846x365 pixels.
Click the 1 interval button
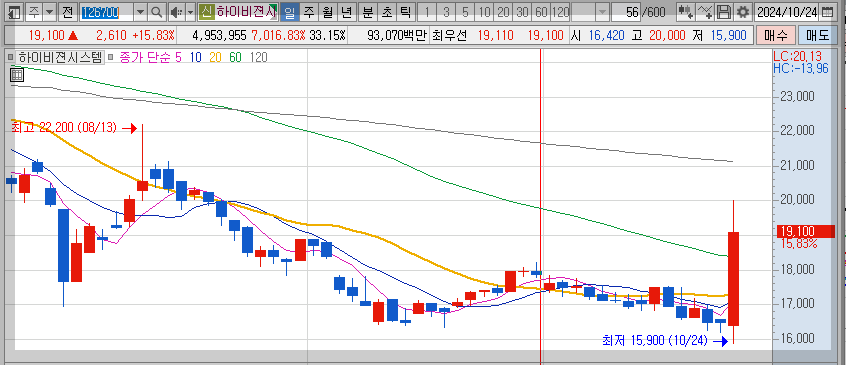pyautogui.click(x=427, y=11)
